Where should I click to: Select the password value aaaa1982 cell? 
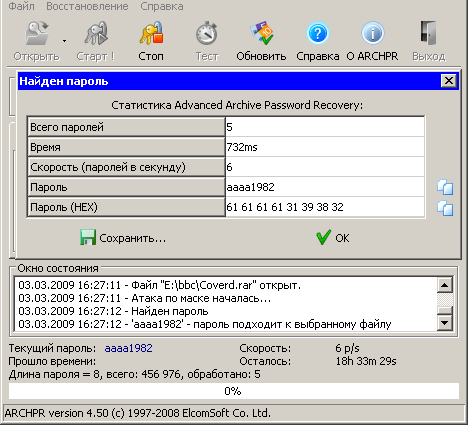click(x=325, y=187)
